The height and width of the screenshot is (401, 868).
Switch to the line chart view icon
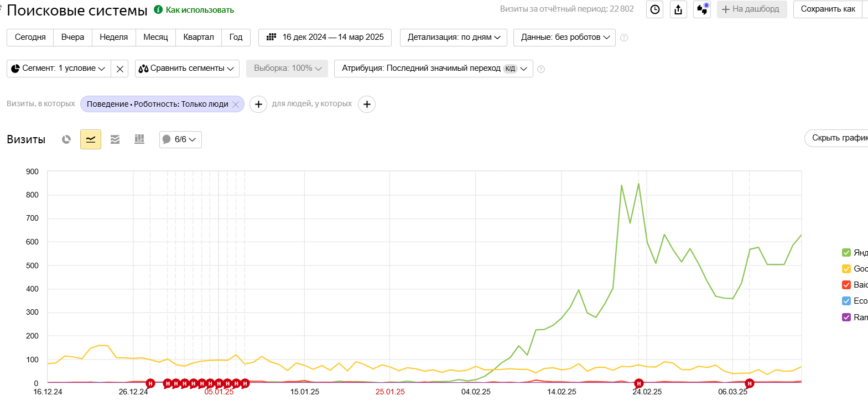click(91, 139)
